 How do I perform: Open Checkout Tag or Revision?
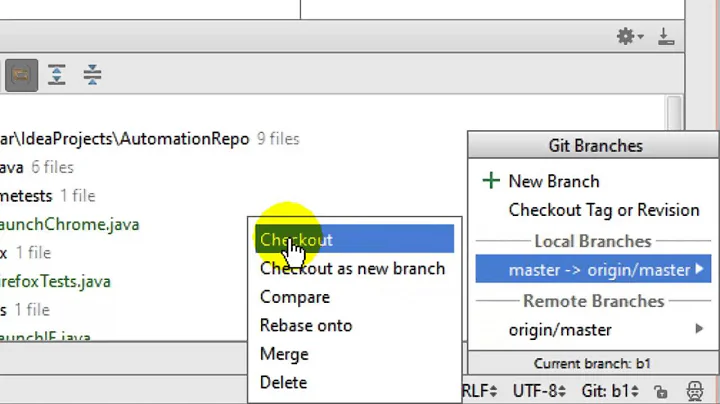pos(604,210)
